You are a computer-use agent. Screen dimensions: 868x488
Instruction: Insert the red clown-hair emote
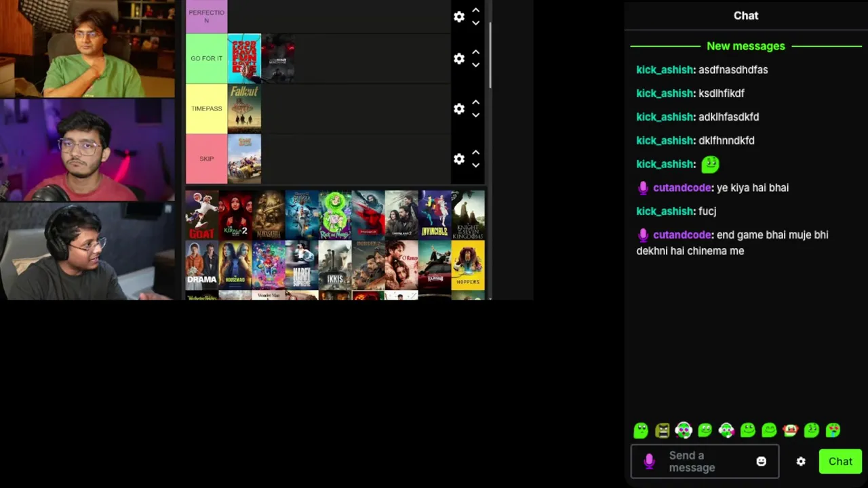pyautogui.click(x=790, y=430)
